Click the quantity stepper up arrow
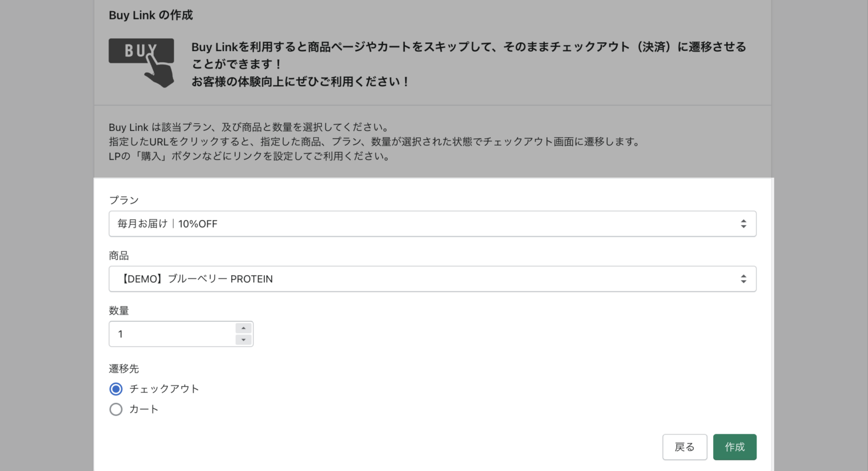The image size is (868, 471). (243, 328)
